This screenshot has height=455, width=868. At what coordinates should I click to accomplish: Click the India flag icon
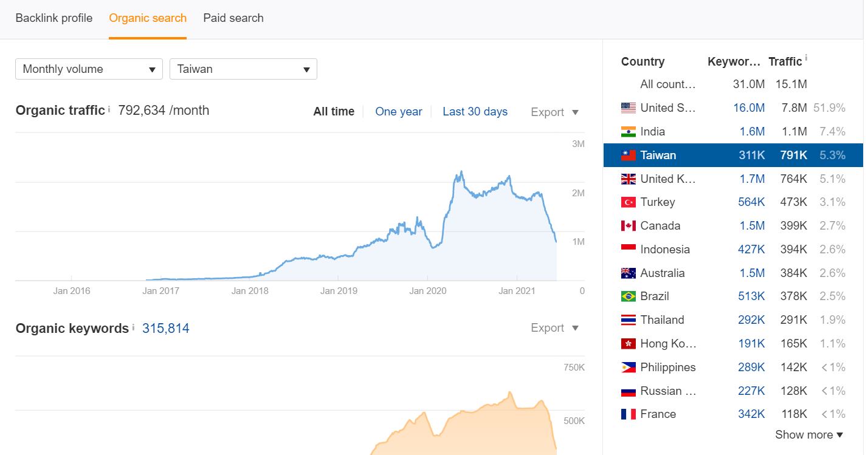click(628, 132)
